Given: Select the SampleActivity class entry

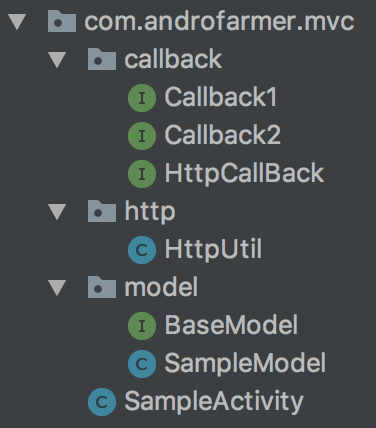Looking at the screenshot, I should [x=214, y=401].
